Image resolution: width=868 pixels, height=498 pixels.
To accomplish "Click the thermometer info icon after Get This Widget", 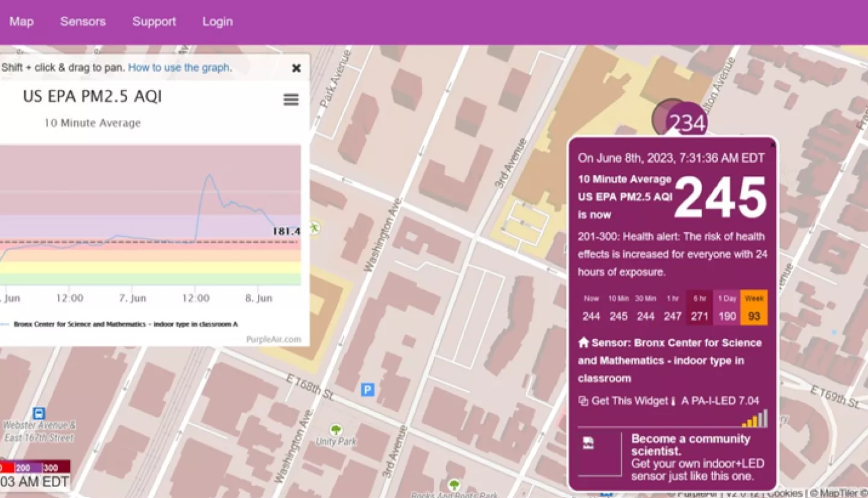I will (x=674, y=400).
